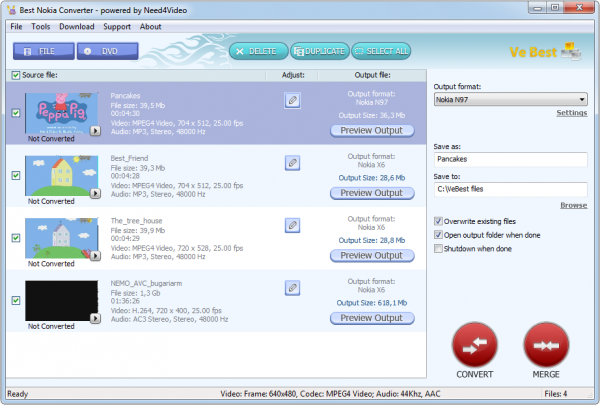Click the VeBest logo icon
Viewport: 600px width, 405px height.
click(x=571, y=51)
